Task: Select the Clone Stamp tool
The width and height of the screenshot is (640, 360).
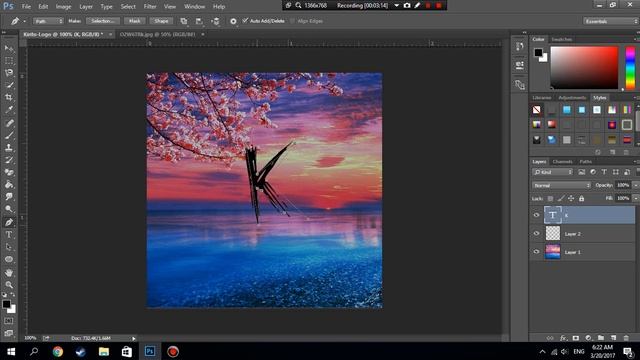Action: (x=9, y=148)
